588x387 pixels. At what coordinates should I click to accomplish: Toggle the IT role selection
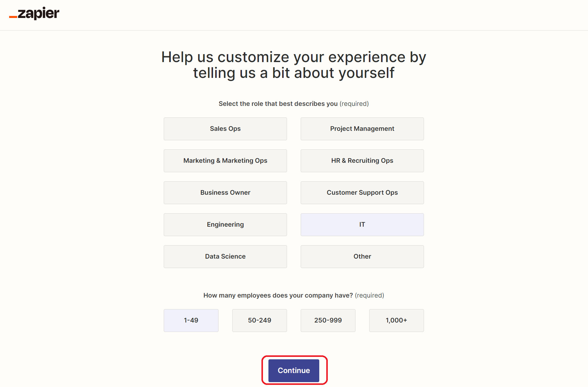pyautogui.click(x=362, y=225)
